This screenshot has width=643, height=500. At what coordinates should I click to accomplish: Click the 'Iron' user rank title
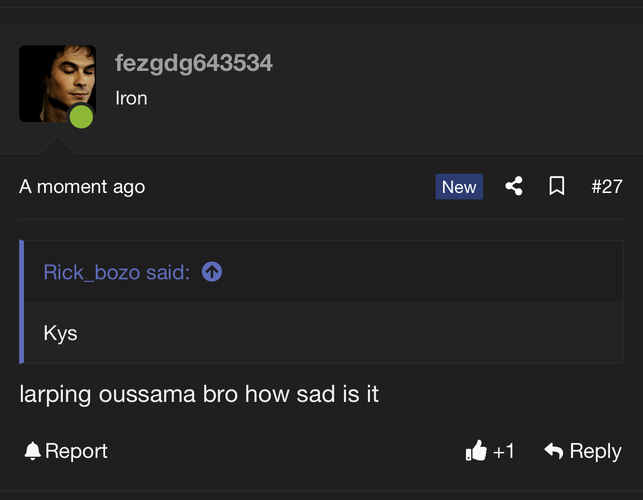tap(131, 98)
